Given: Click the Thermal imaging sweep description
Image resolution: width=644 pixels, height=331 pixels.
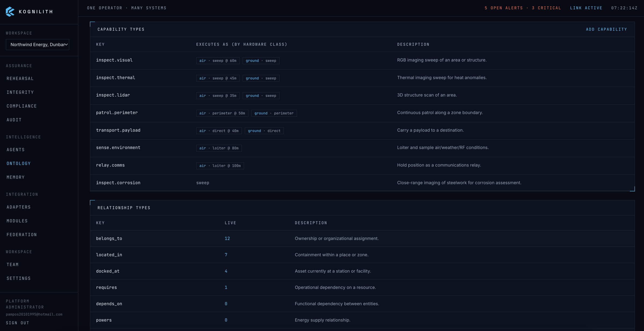Looking at the screenshot, I should click(442, 78).
